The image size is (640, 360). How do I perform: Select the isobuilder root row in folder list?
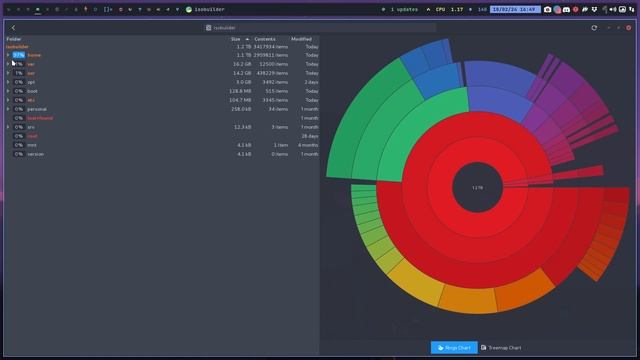tap(162, 47)
